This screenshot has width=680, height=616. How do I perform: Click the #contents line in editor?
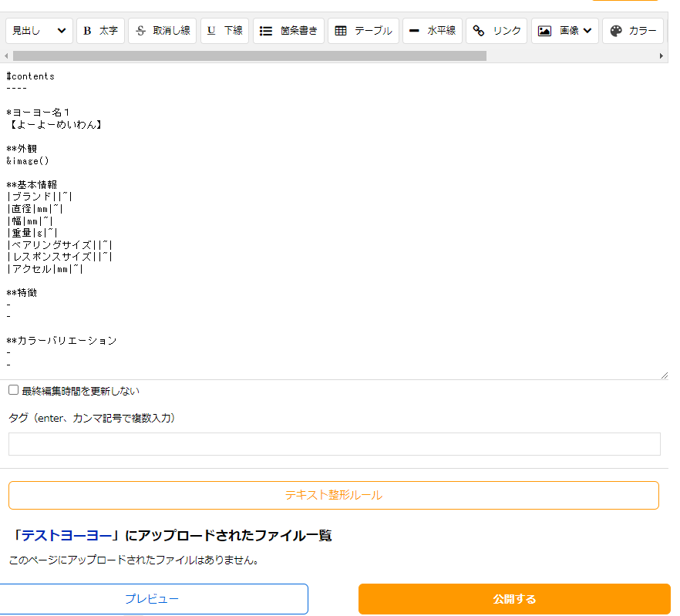tap(30, 76)
